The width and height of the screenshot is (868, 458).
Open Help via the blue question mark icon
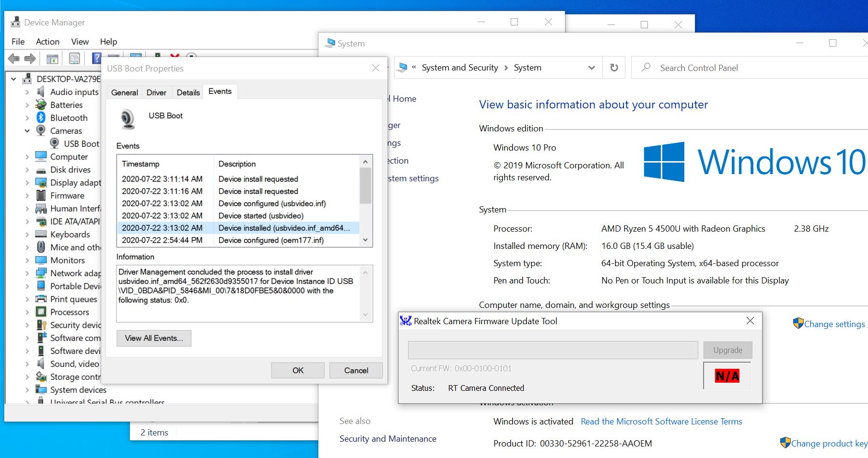pyautogui.click(x=96, y=59)
